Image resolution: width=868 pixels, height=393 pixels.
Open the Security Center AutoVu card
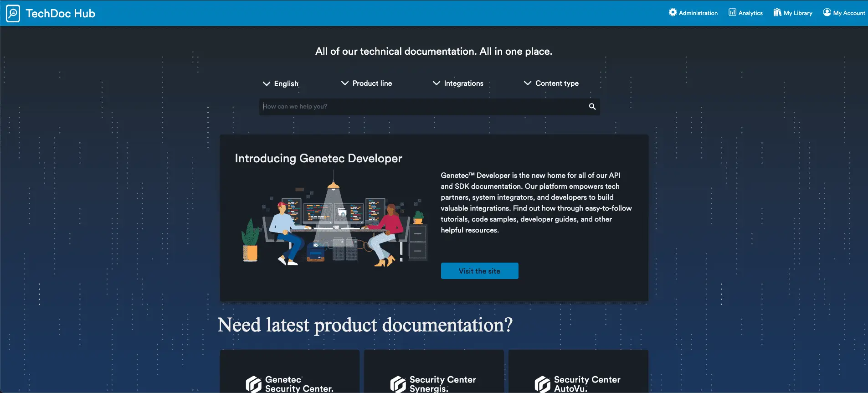tap(578, 371)
